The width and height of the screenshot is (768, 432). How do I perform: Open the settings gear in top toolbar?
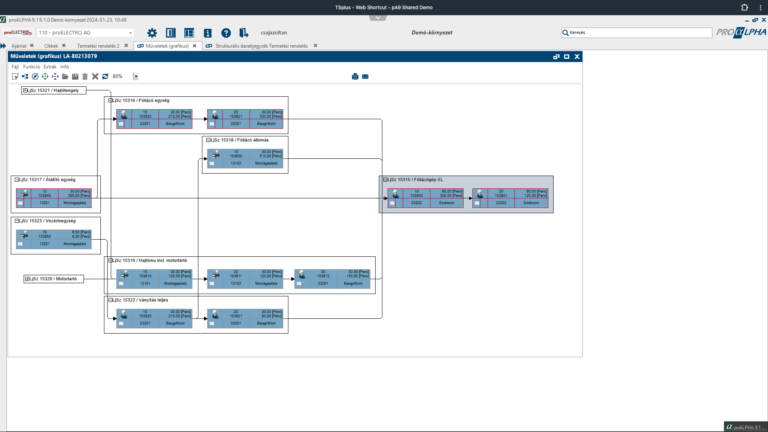click(x=152, y=33)
